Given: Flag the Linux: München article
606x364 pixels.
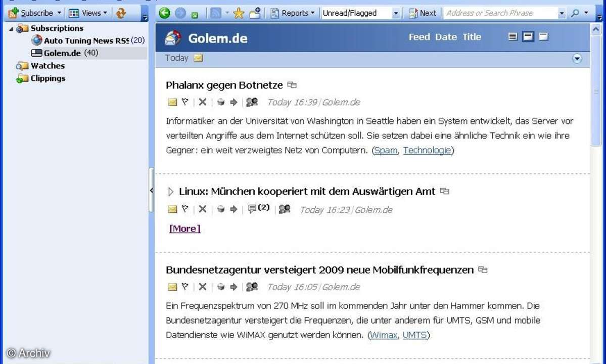Looking at the screenshot, I should (185, 209).
